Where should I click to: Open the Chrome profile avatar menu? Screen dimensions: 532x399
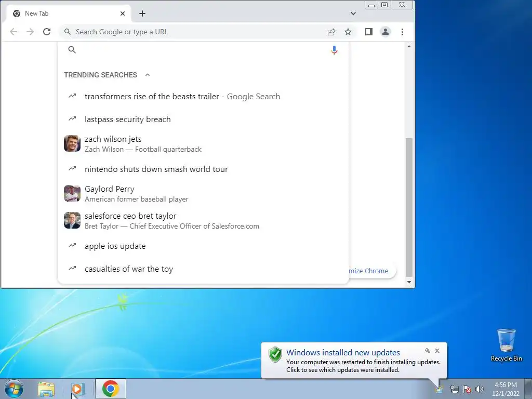click(x=385, y=32)
